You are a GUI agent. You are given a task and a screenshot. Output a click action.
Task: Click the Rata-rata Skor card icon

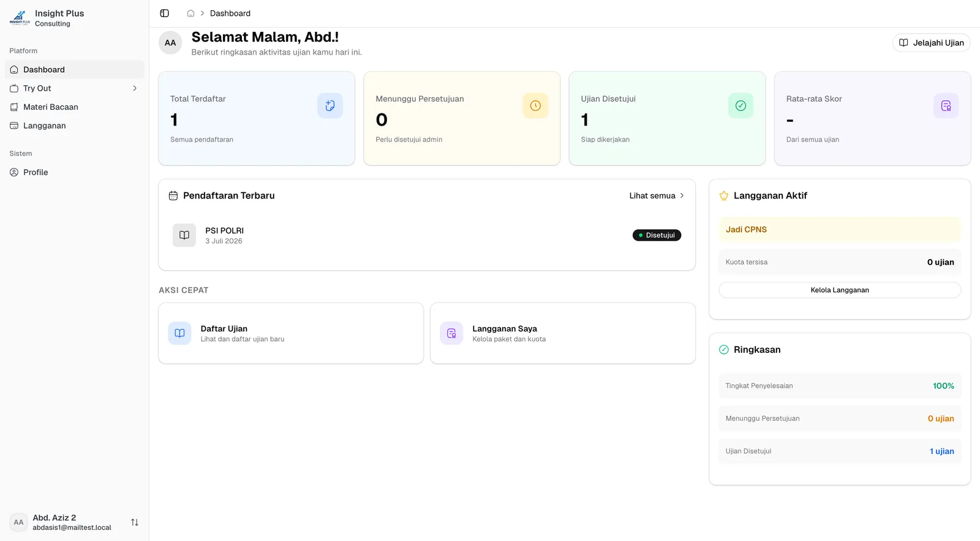[946, 105]
